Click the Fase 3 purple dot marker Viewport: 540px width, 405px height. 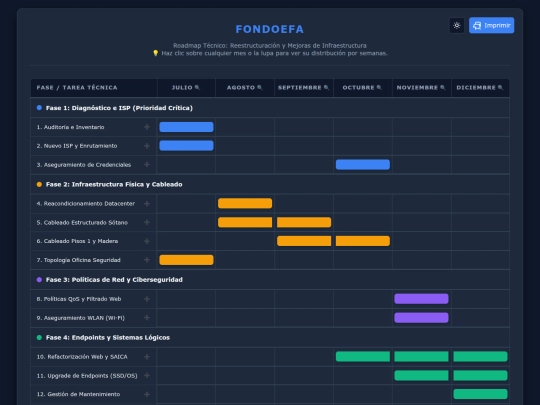39,280
